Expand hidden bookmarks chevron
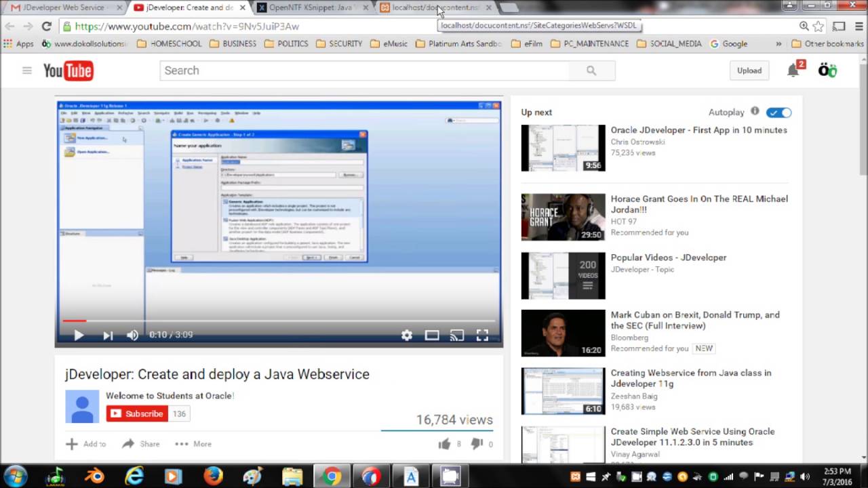The image size is (868, 488). click(778, 43)
